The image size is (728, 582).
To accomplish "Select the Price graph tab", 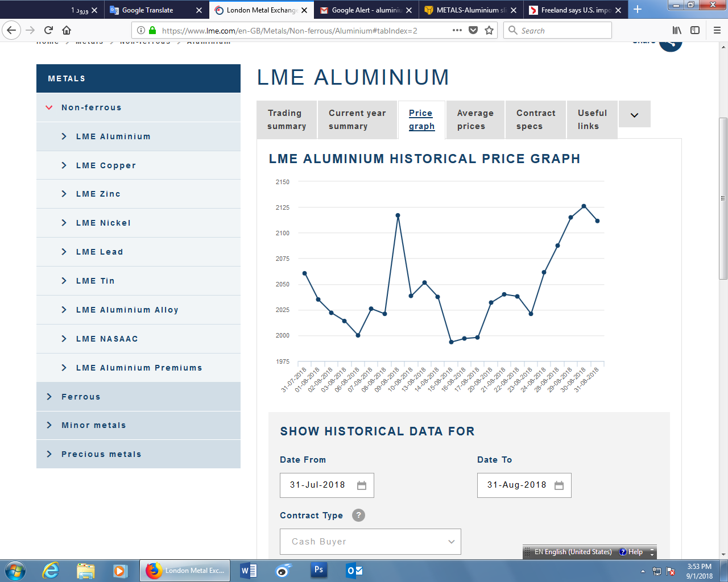I will pos(421,120).
